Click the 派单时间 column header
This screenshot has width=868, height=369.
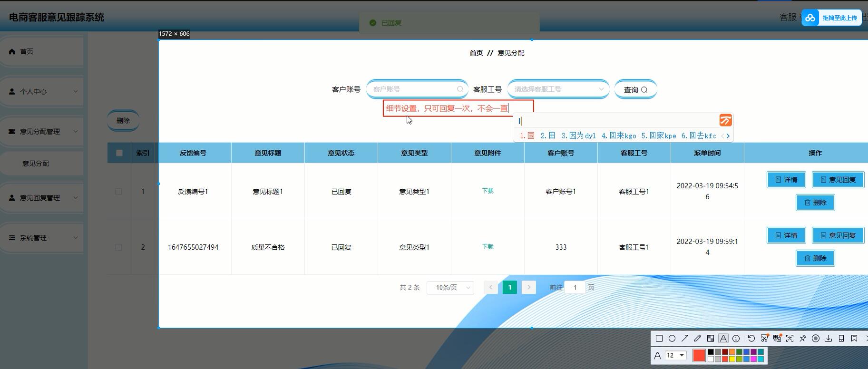click(x=707, y=153)
